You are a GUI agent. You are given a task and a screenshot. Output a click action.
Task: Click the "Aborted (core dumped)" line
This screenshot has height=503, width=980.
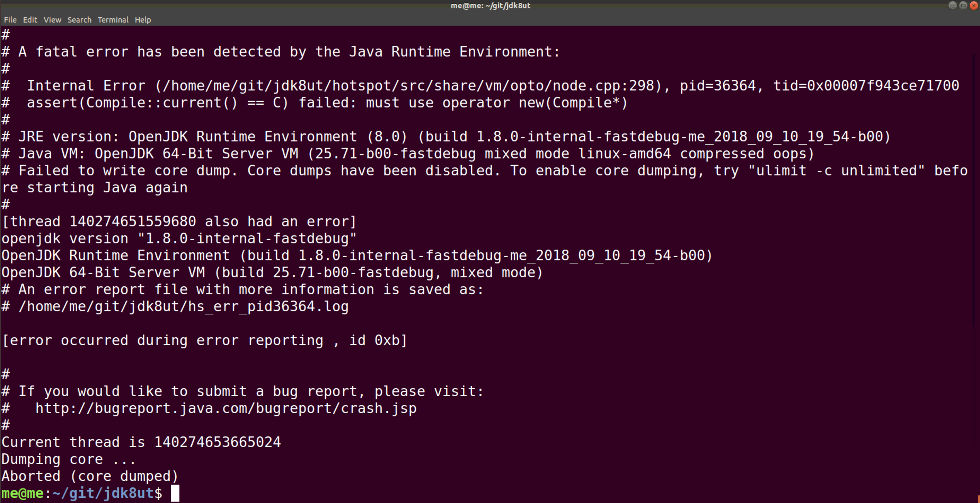pos(90,476)
